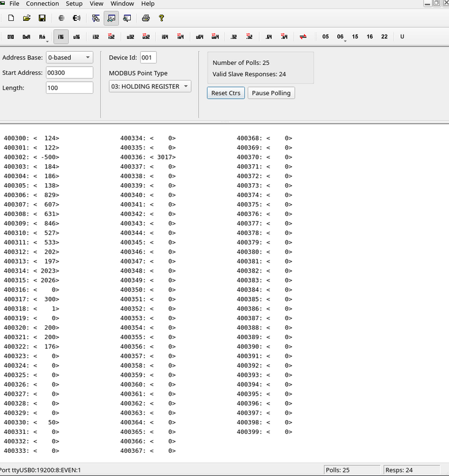Toggle the swapped u32 display format

[x=146, y=37]
